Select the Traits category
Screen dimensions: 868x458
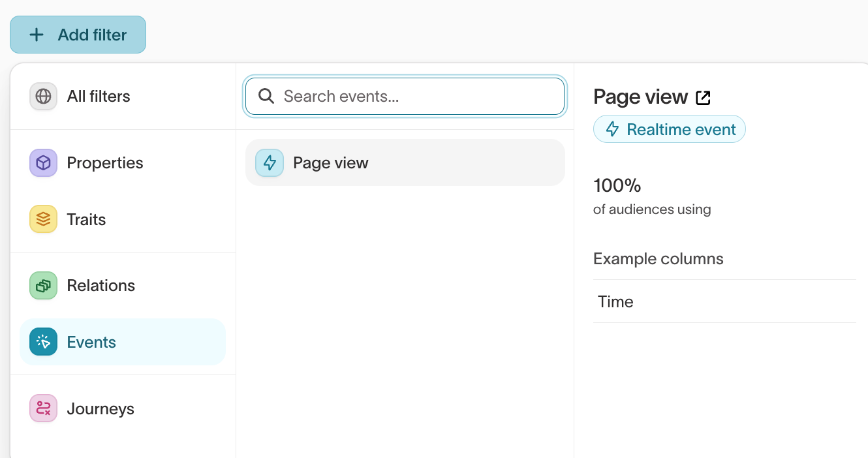pos(85,219)
